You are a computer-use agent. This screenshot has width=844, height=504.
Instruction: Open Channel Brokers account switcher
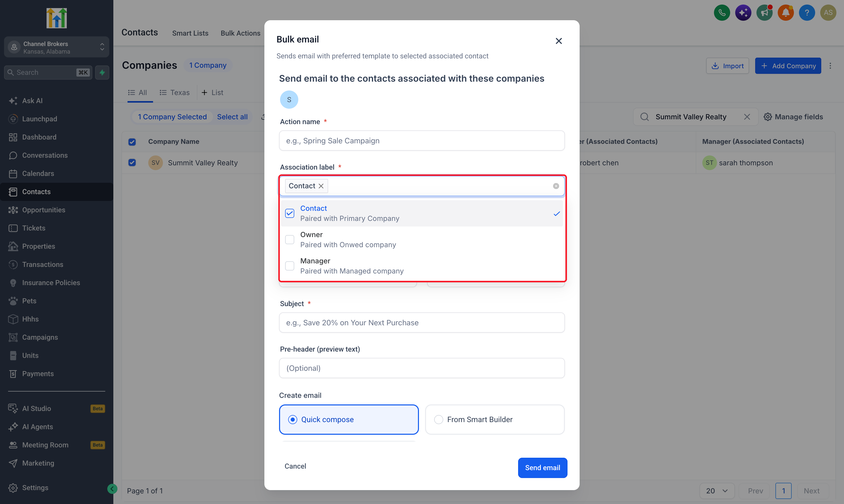pyautogui.click(x=56, y=47)
